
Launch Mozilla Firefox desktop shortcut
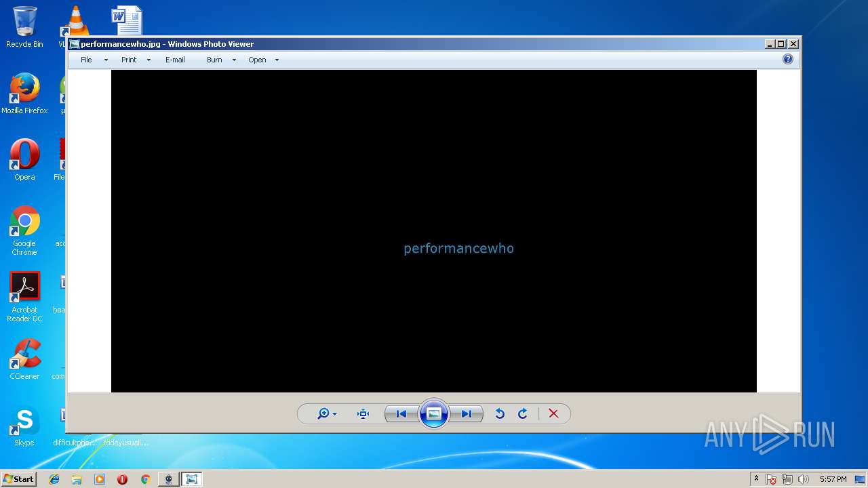(24, 94)
